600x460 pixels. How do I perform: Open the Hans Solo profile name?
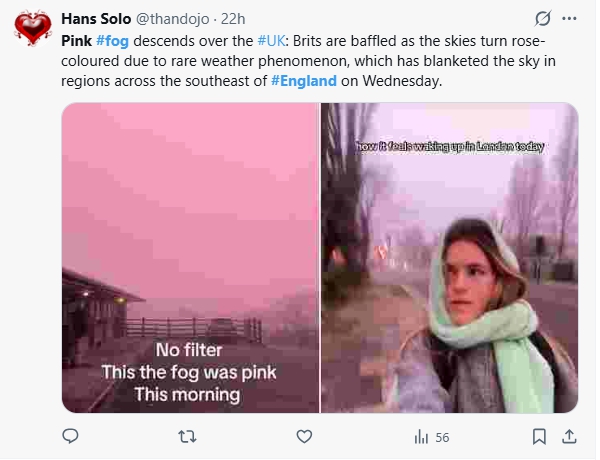click(95, 19)
